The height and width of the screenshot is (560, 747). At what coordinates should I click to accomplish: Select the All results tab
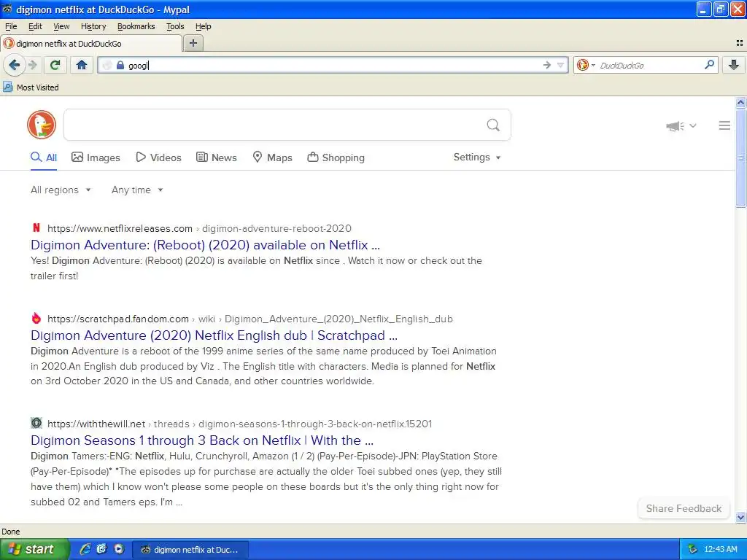pos(44,157)
